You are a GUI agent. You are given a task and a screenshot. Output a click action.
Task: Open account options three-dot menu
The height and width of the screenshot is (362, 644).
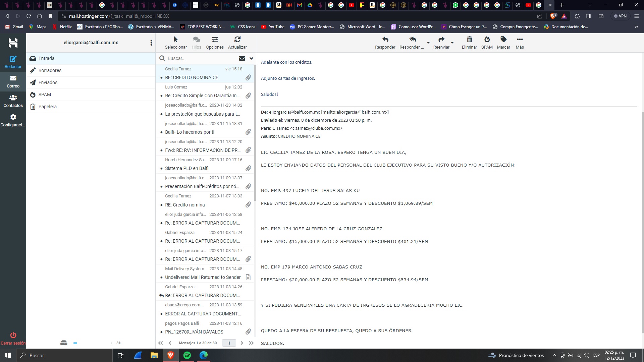click(151, 43)
